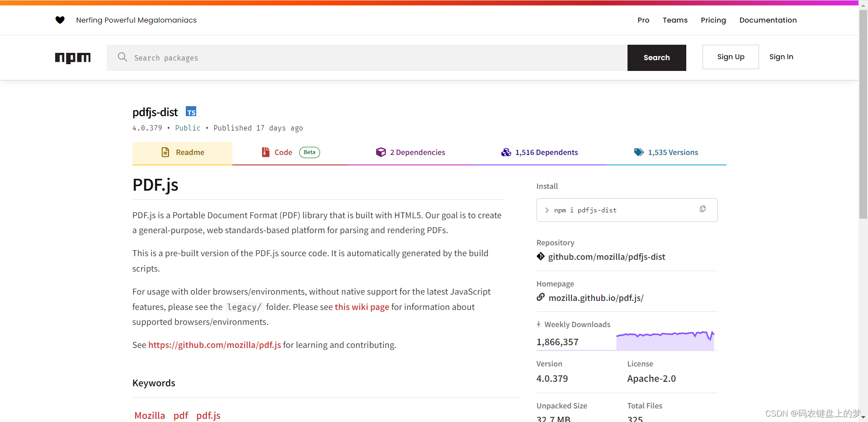
Task: Click the PDF.js readme heading
Action: tap(156, 185)
